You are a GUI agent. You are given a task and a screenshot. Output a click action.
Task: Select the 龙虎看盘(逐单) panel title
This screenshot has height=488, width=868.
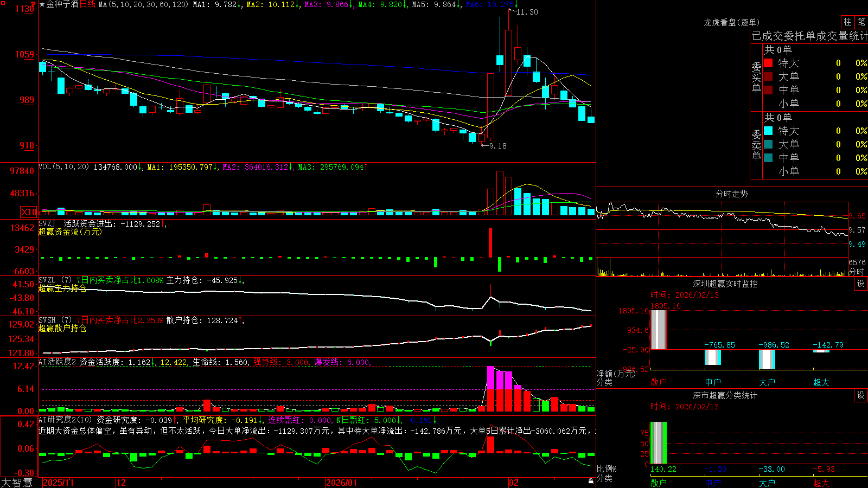point(731,22)
